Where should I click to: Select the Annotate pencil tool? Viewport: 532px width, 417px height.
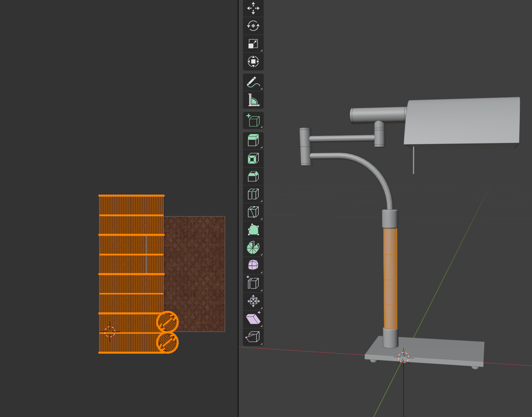[x=253, y=82]
